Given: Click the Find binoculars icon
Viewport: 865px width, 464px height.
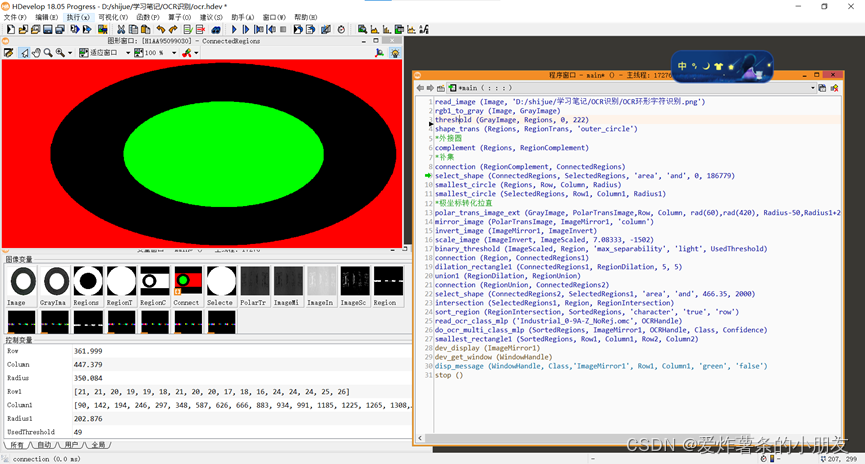Looking at the screenshot, I should (x=216, y=29).
